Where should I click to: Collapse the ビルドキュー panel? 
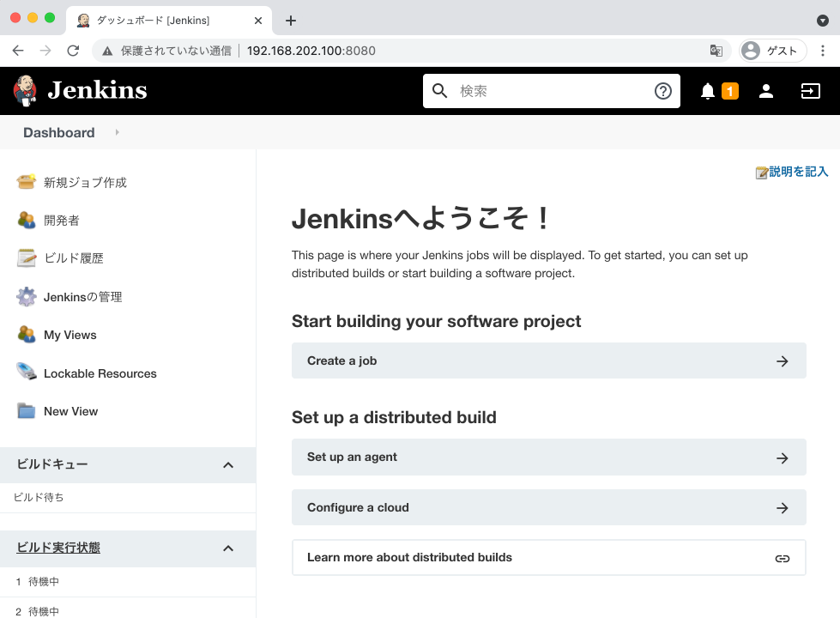(228, 465)
